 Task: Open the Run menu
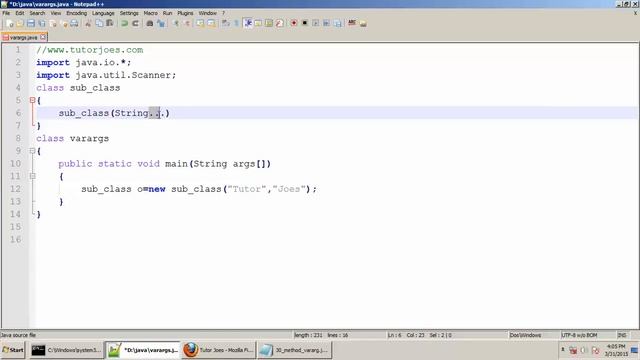(167, 13)
